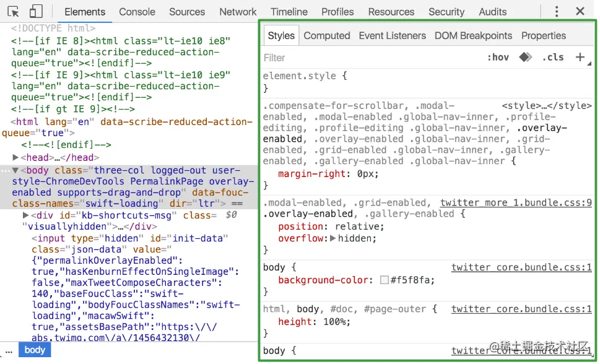Open DevTools three-dot customize menu
The image size is (600, 364).
557,12
